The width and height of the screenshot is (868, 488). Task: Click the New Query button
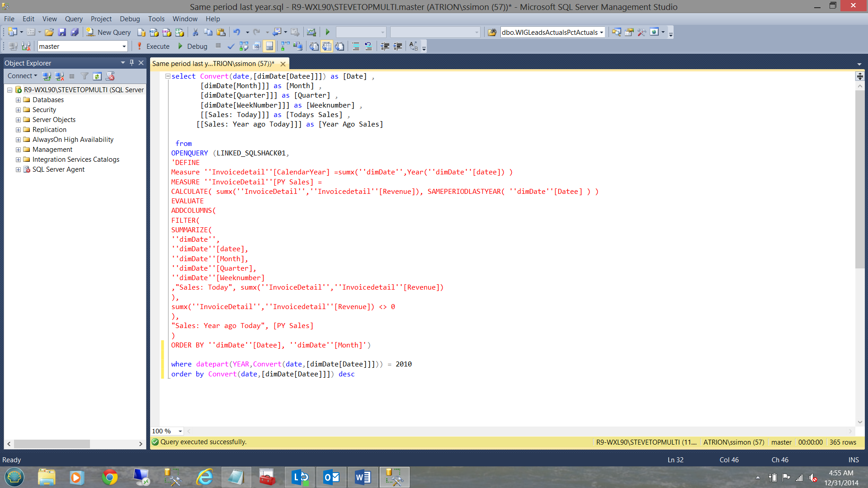tap(109, 32)
